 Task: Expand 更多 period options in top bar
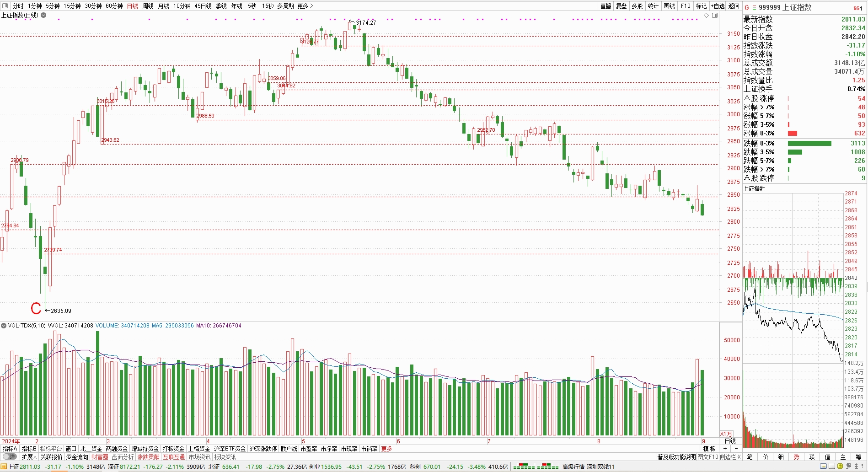pos(305,6)
